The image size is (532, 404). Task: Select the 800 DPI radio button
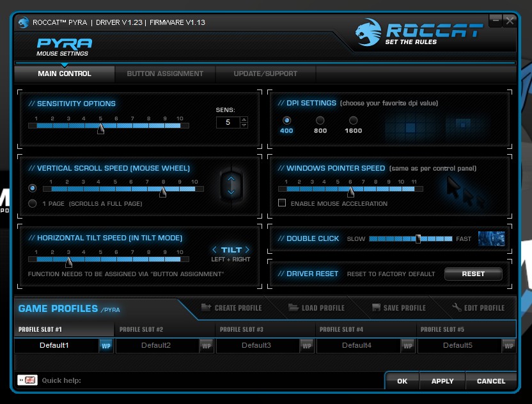(320, 120)
